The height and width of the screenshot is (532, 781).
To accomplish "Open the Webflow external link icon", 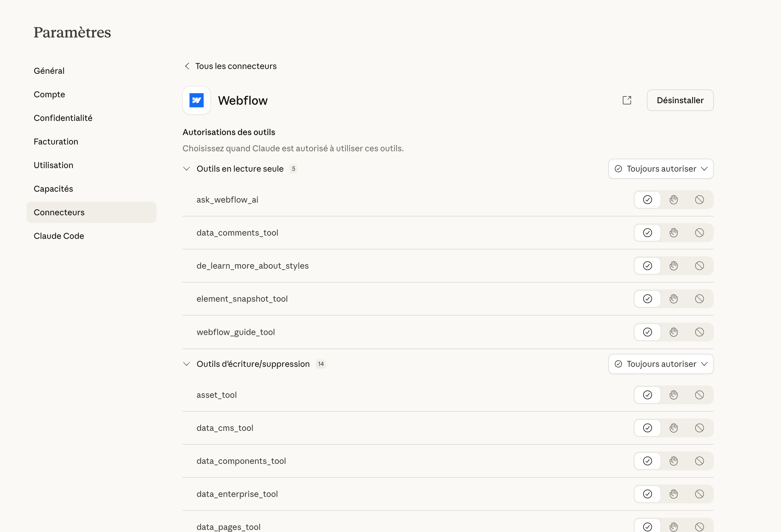I will point(627,100).
